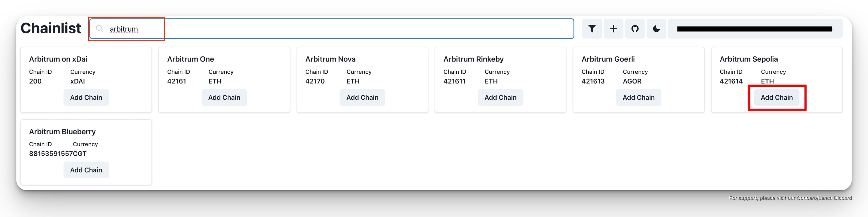Add Chain for Arbitrum Goerli
The width and height of the screenshot is (868, 217).
tap(639, 98)
